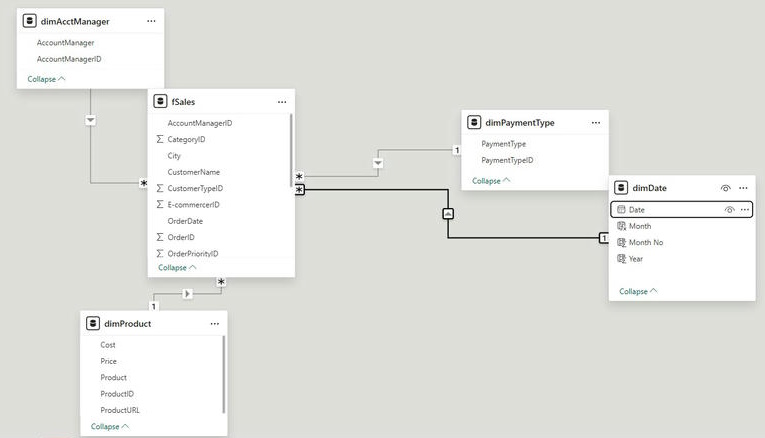This screenshot has width=765, height=438.
Task: Collapse the dimAcctManager table
Action: click(46, 79)
